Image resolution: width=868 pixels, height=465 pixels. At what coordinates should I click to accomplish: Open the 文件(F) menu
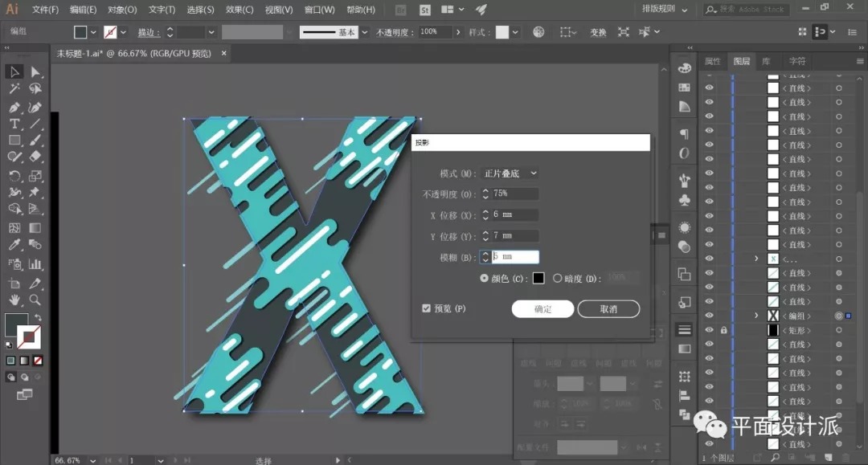45,10
